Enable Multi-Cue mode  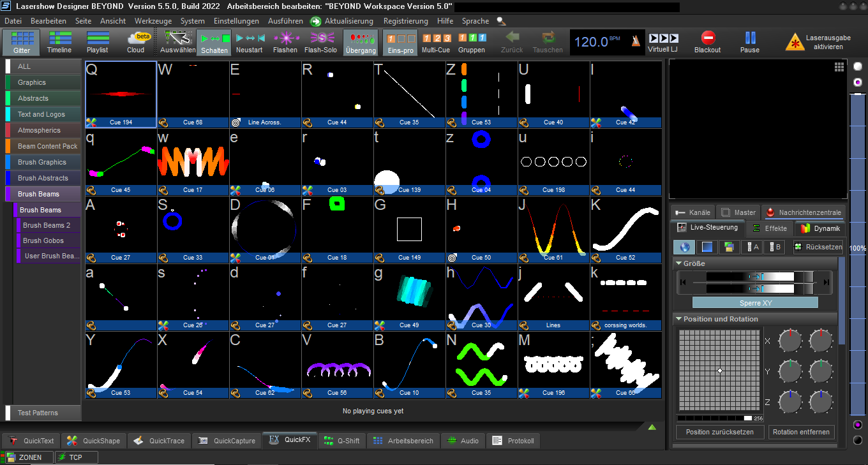coord(436,42)
